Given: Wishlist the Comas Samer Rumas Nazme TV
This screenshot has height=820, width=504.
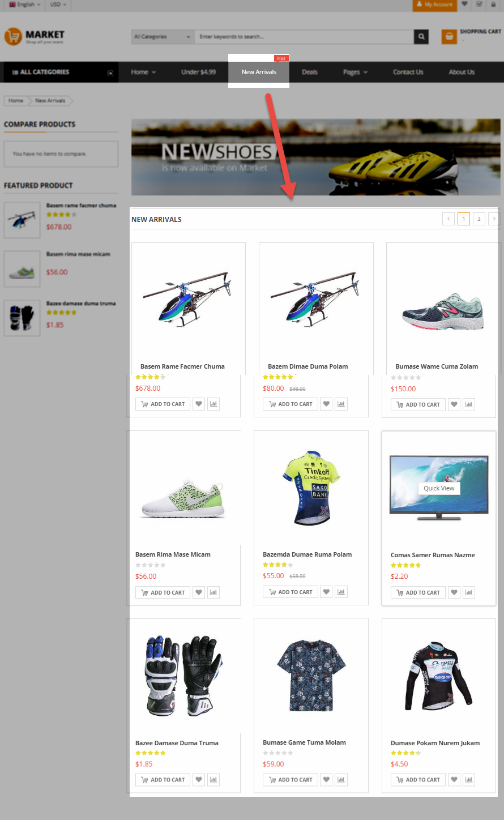Looking at the screenshot, I should click(454, 593).
